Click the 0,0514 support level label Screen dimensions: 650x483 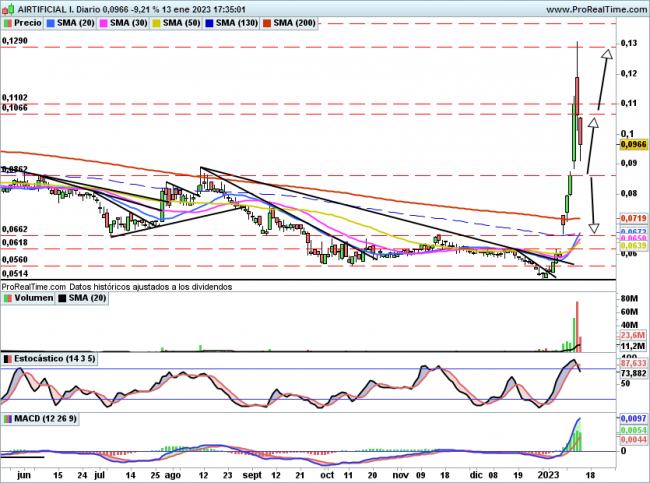[x=15, y=273]
